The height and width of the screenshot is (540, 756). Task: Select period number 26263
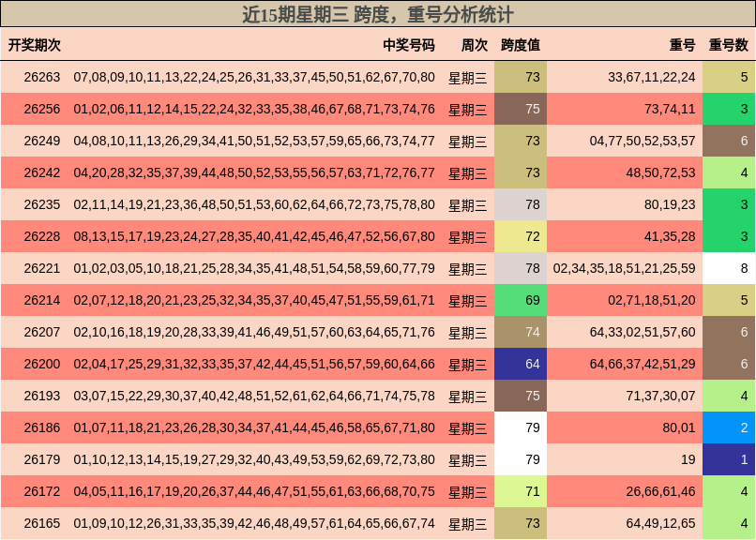[x=42, y=77]
